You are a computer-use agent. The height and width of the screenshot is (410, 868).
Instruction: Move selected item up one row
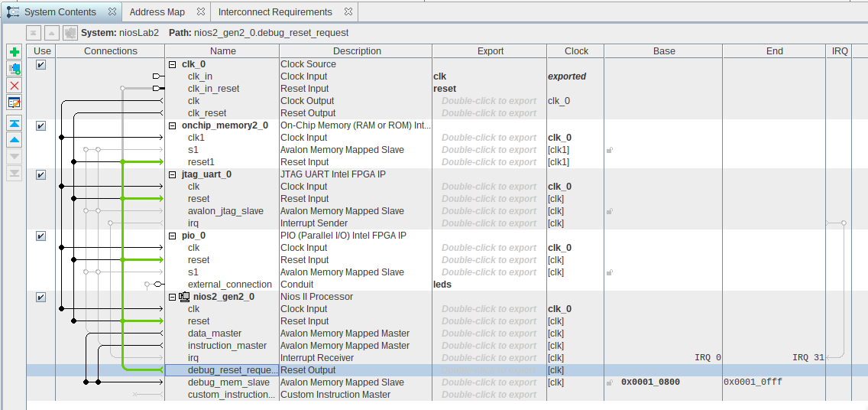pyautogui.click(x=15, y=140)
